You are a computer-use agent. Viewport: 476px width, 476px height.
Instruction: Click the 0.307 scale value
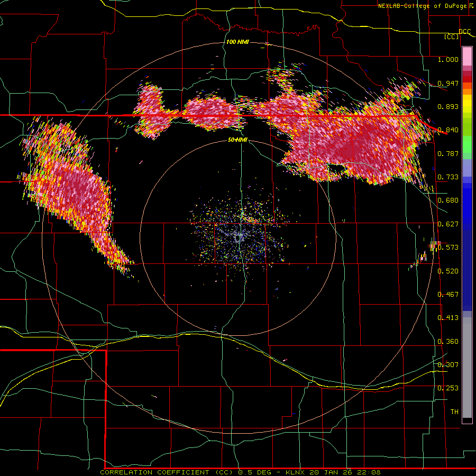point(448,364)
